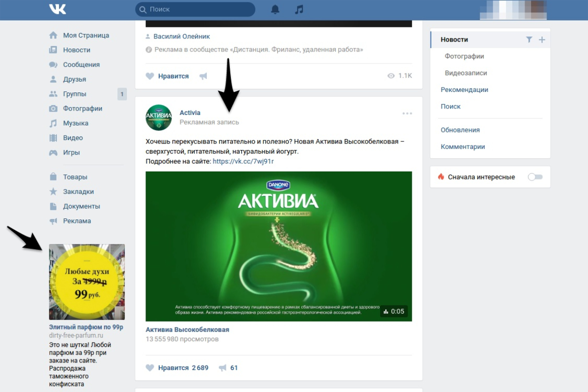Open Сообщения in the left menu
This screenshot has height=392, width=588.
pyautogui.click(x=81, y=64)
